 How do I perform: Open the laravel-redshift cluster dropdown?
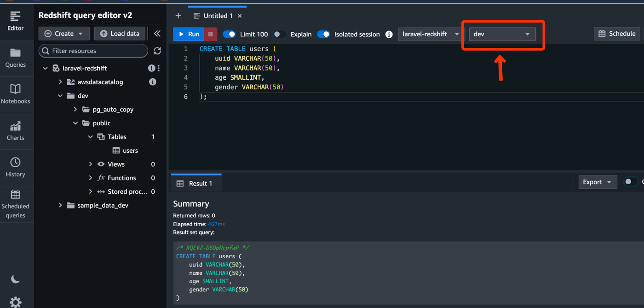tap(430, 34)
